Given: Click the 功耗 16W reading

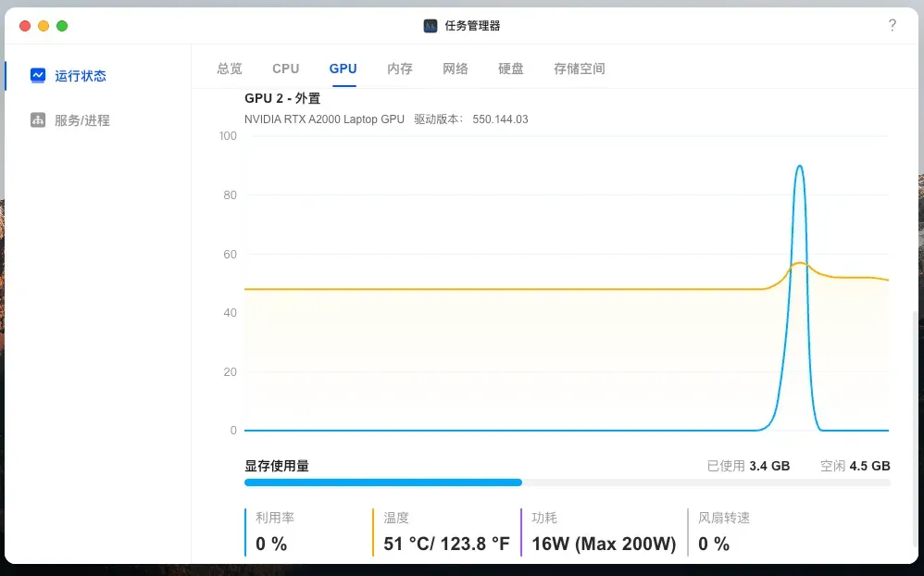Looking at the screenshot, I should 603,544.
